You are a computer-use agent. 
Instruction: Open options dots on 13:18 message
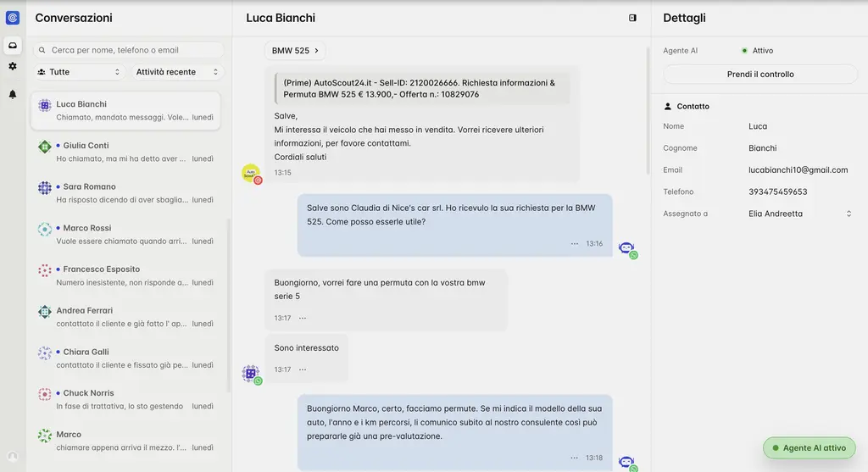coord(574,458)
